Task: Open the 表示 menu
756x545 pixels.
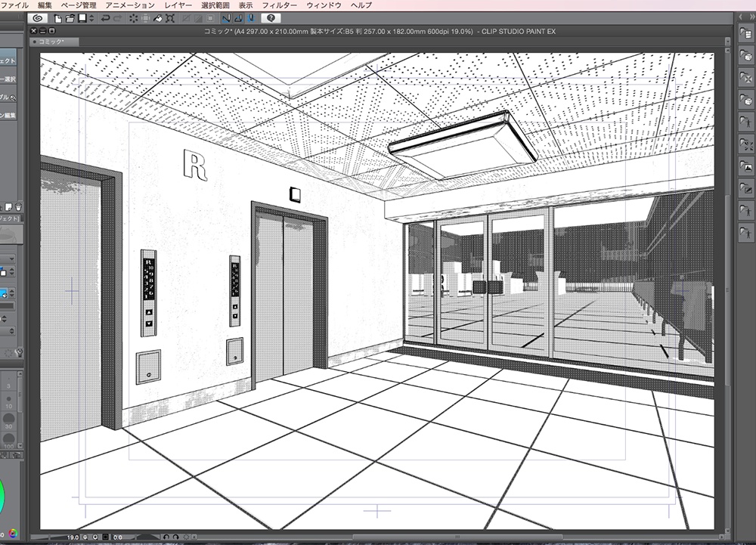Action: coord(246,5)
